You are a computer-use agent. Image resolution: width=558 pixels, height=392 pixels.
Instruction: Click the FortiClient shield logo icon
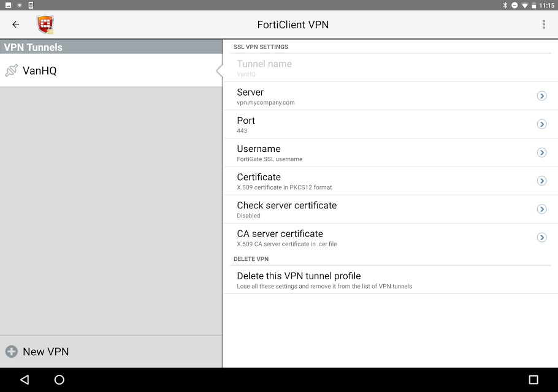pyautogui.click(x=45, y=24)
